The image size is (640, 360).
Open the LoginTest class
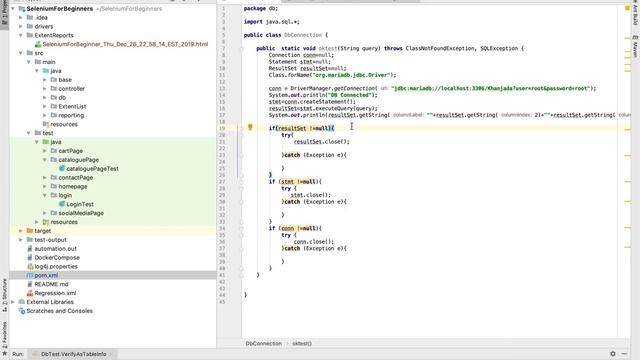tap(80, 204)
